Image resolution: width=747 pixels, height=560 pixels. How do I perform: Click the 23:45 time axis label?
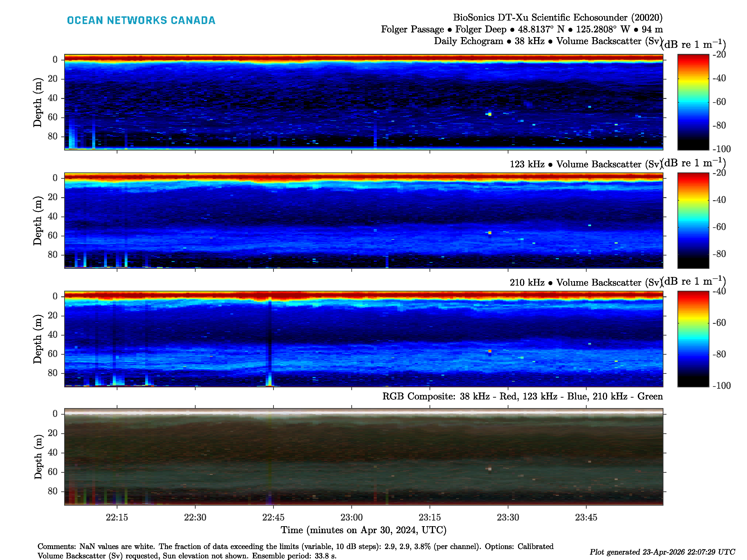click(x=586, y=517)
